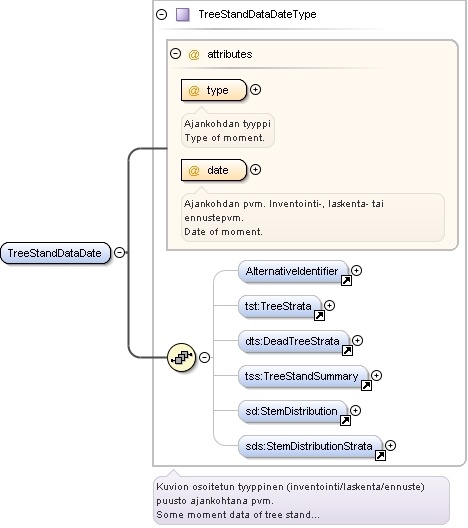Screen dimensions: 468x528
Task: Click the purple TreeStandDataDateType complex type icon
Action: coord(183,14)
